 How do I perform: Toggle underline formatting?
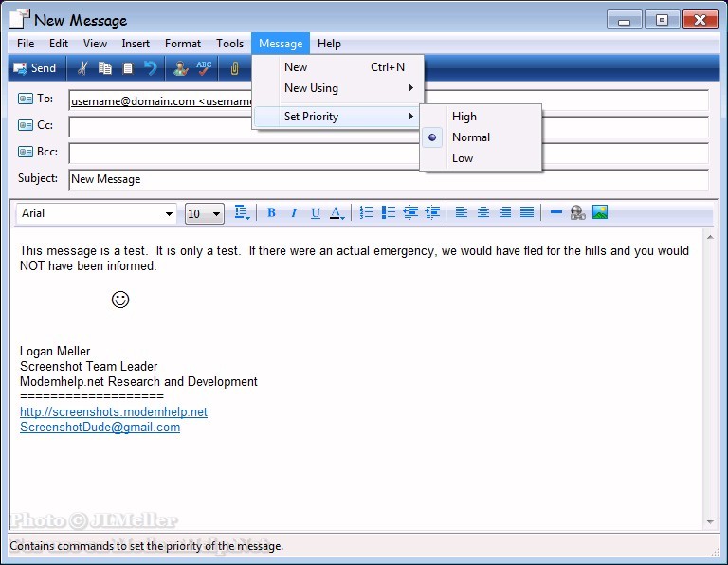tap(316, 213)
